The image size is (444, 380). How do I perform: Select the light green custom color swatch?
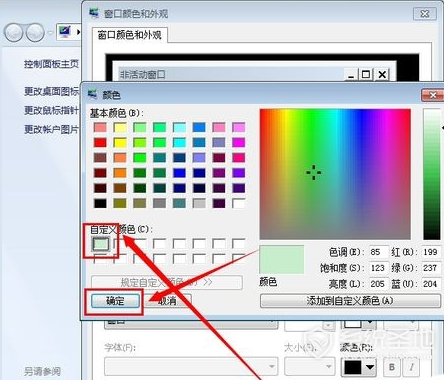(101, 244)
